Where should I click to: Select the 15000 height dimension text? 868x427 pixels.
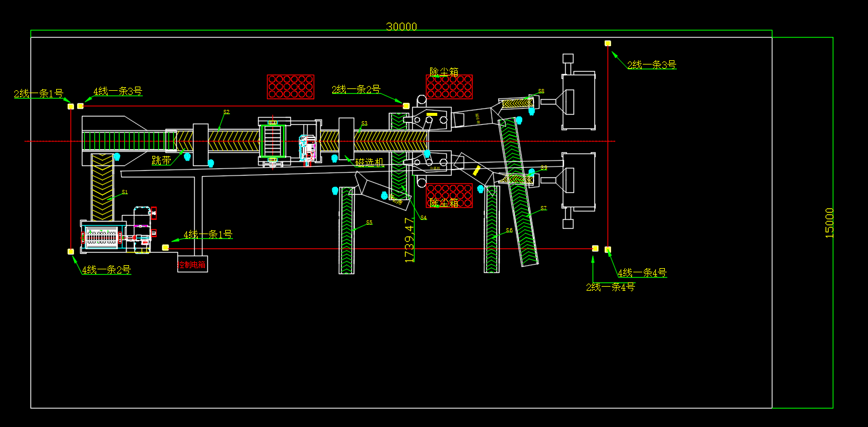click(829, 223)
